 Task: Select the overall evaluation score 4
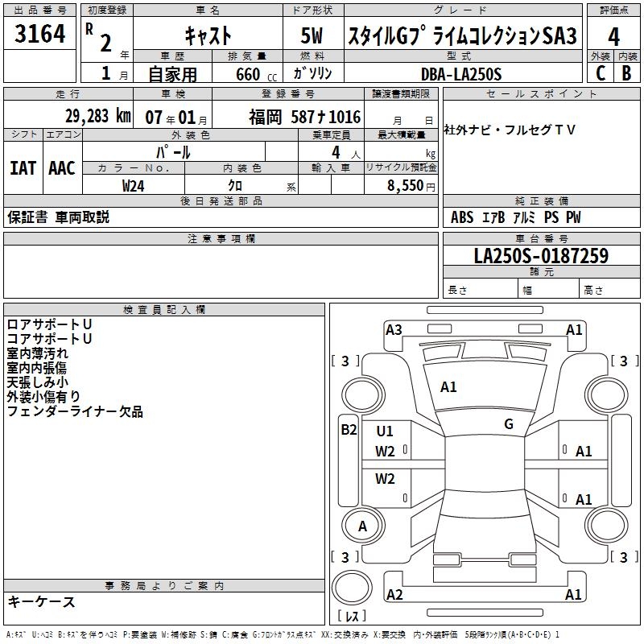coord(614,37)
